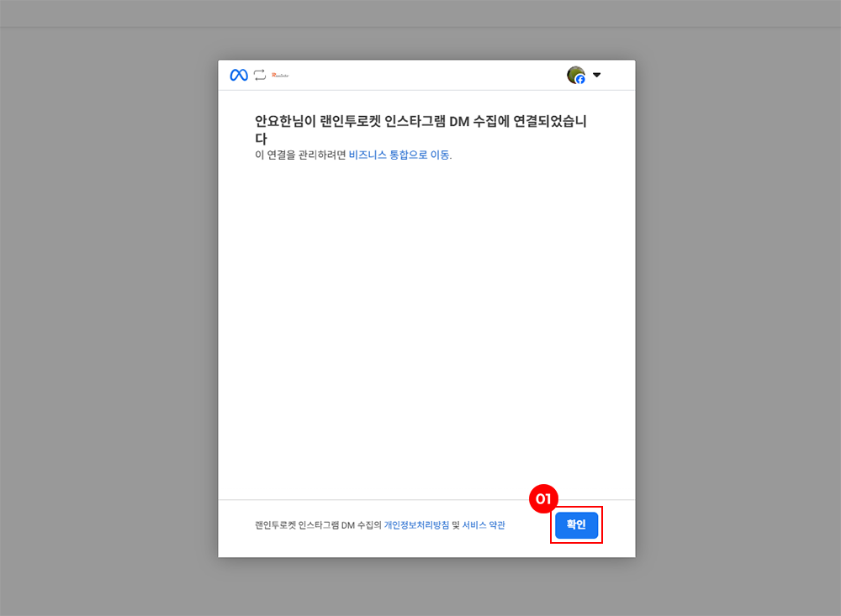Screen dimensions: 841x616
Task: Click the sync arrows connection icon
Action: tap(260, 75)
